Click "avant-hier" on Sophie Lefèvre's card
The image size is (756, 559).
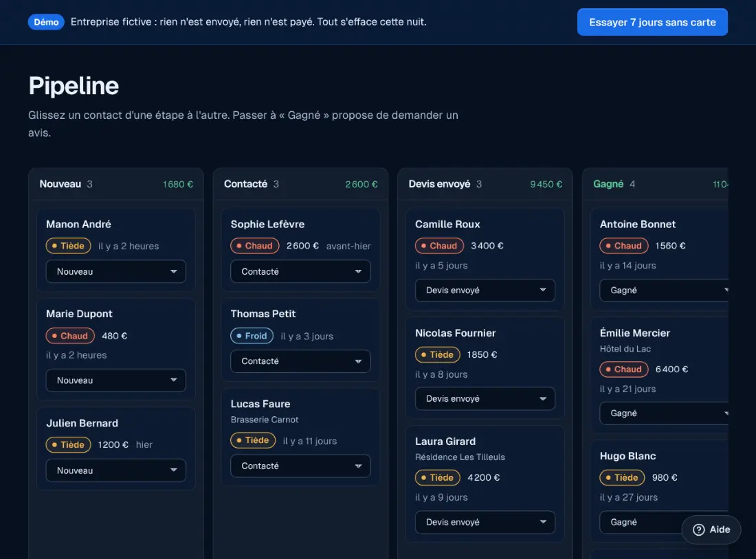[x=348, y=247]
